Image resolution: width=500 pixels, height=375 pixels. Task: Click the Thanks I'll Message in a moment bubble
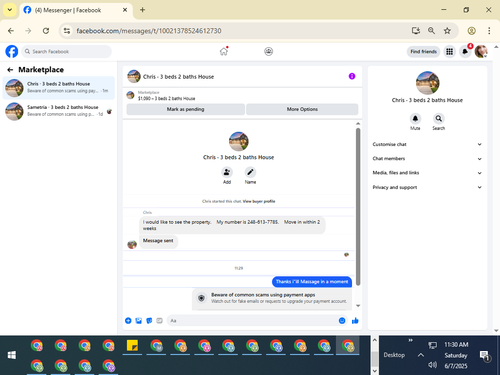[312, 282]
